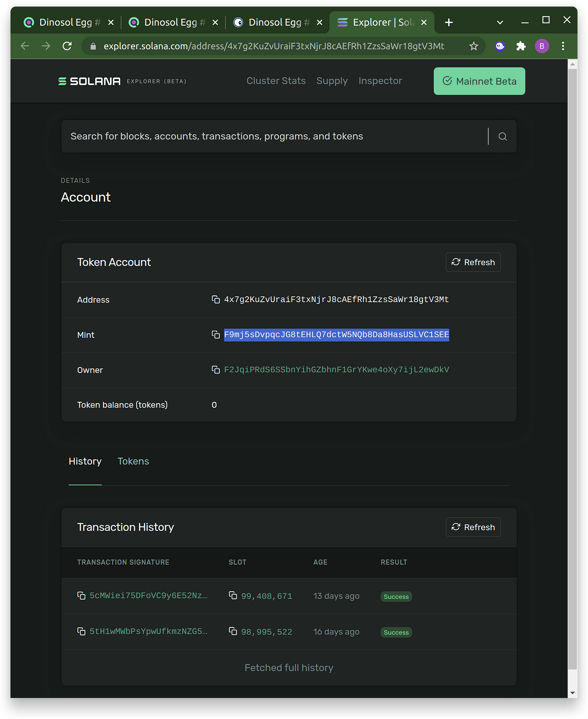588x719 pixels.
Task: Open the Mint address link
Action: pos(336,335)
